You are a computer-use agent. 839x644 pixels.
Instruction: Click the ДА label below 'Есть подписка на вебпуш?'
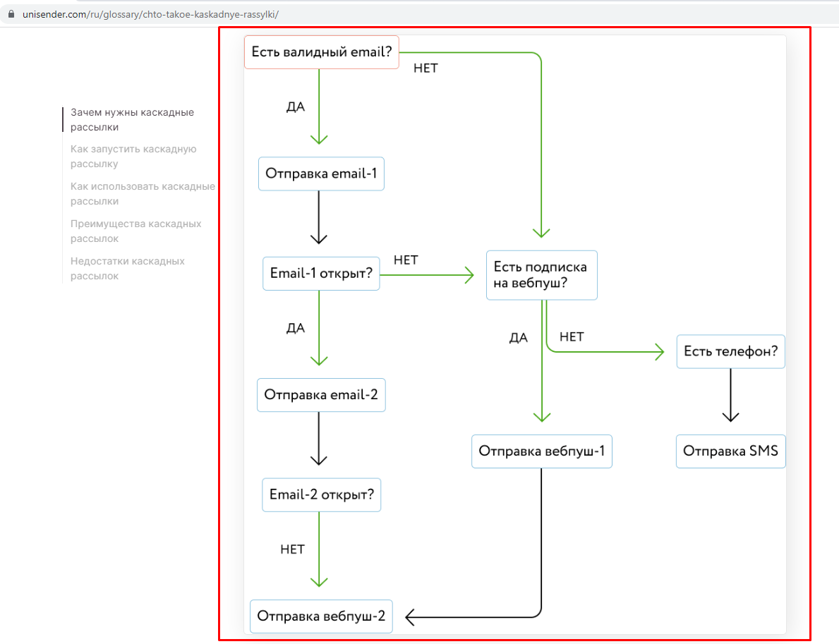coord(518,338)
